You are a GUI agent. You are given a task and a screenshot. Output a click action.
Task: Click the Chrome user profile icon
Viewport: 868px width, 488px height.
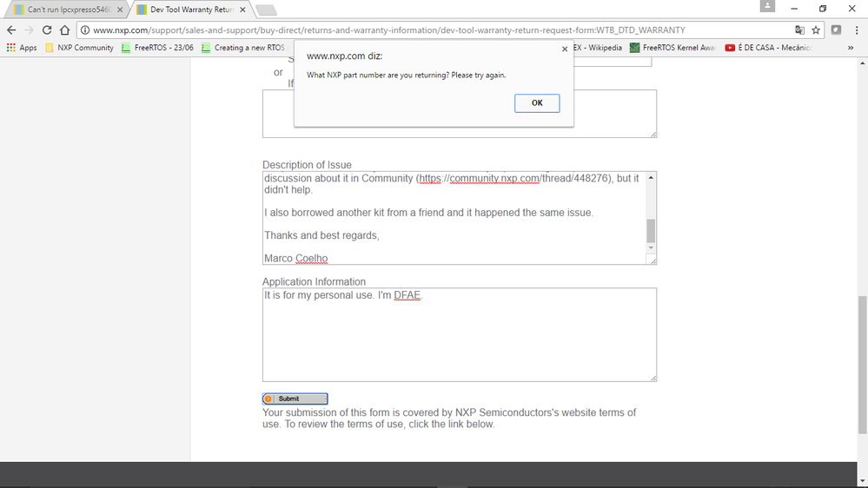(x=767, y=6)
